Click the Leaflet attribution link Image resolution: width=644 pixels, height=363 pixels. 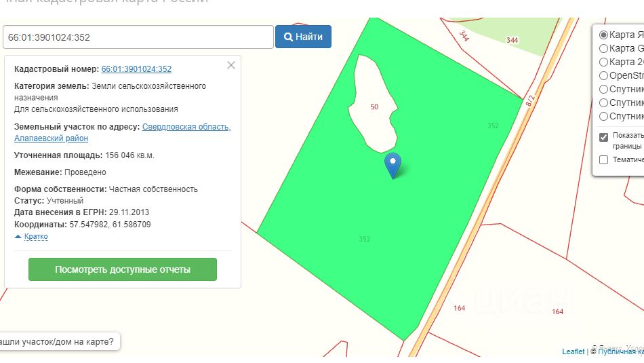(573, 351)
